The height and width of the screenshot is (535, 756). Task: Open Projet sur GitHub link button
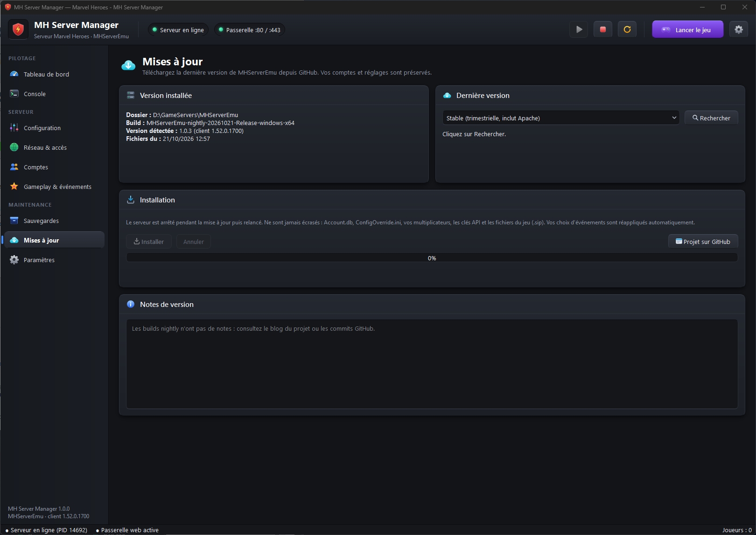click(703, 242)
